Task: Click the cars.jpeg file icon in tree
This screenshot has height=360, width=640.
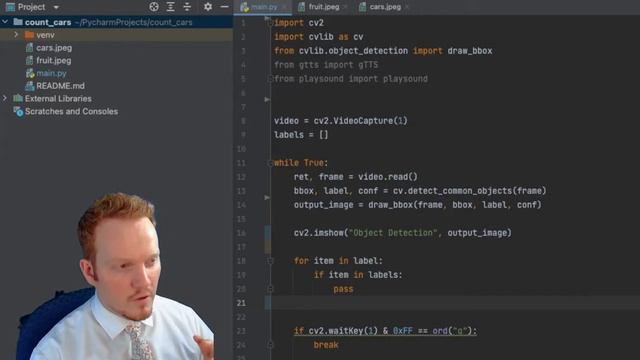Action: (x=29, y=48)
